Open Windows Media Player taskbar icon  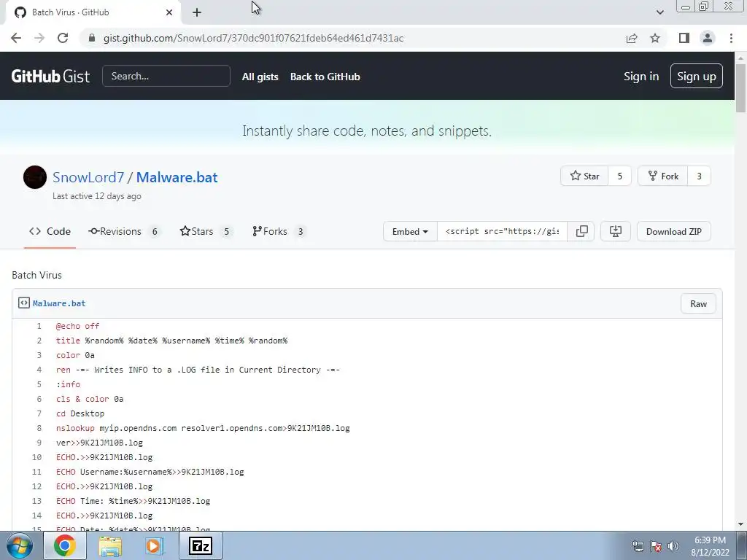154,545
